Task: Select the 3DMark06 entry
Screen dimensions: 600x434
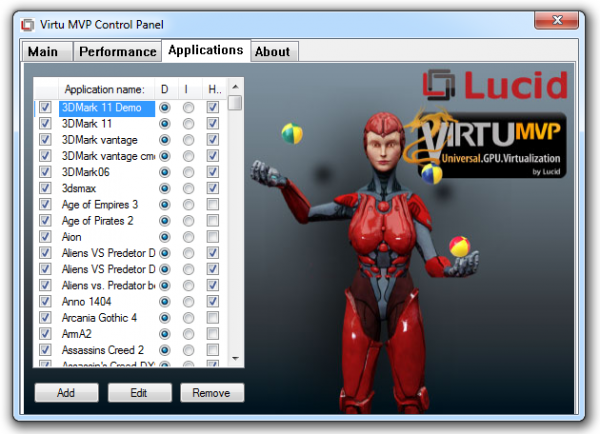Action: [x=86, y=172]
